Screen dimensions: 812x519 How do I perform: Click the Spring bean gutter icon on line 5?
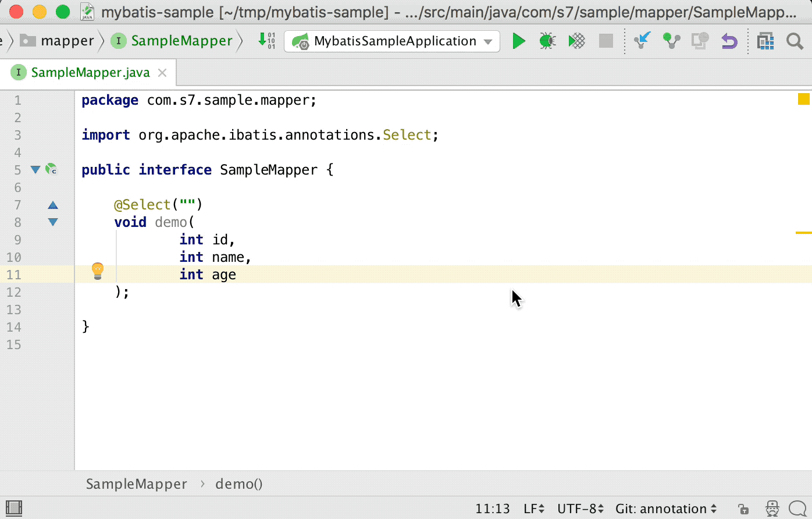[52, 169]
